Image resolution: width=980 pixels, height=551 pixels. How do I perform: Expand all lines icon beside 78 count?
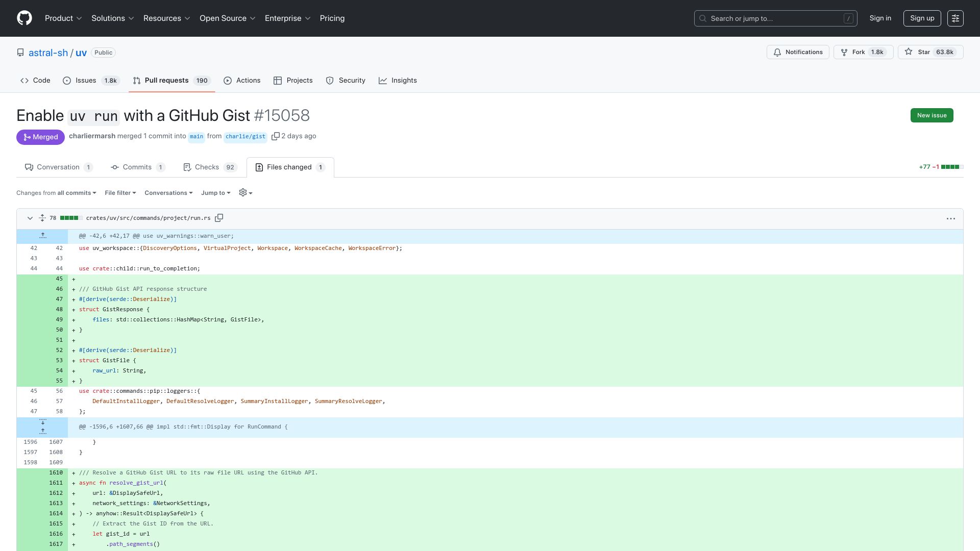pos(42,218)
